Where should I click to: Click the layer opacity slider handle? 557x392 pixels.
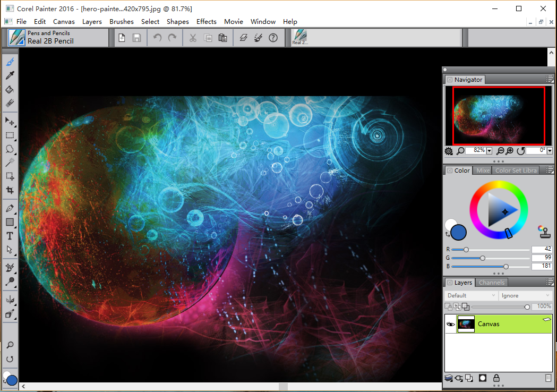point(527,306)
